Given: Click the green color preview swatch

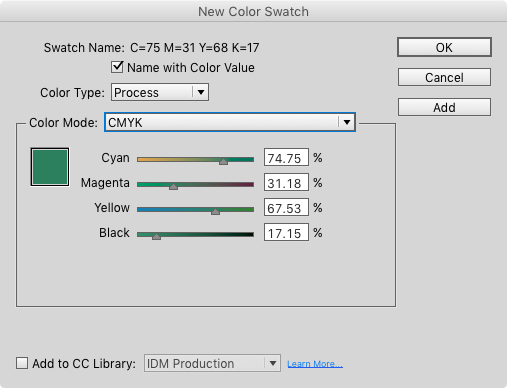Looking at the screenshot, I should pyautogui.click(x=50, y=167).
